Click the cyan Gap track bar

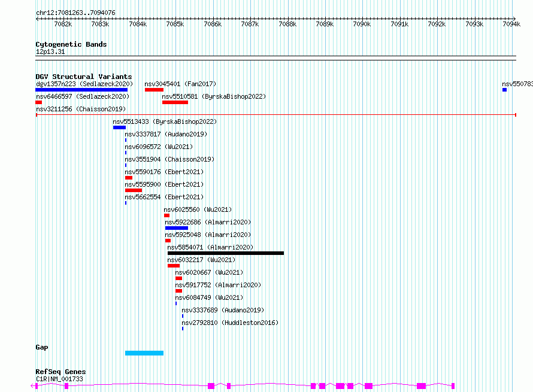pyautogui.click(x=144, y=353)
